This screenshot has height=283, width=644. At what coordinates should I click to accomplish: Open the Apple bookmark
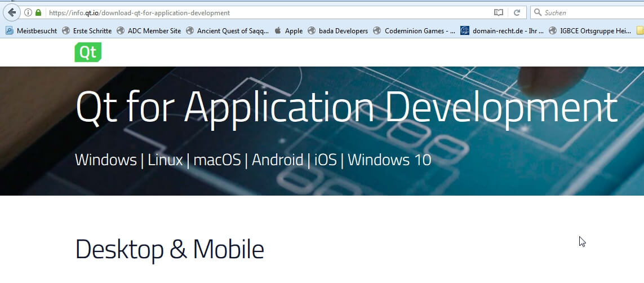tap(288, 31)
